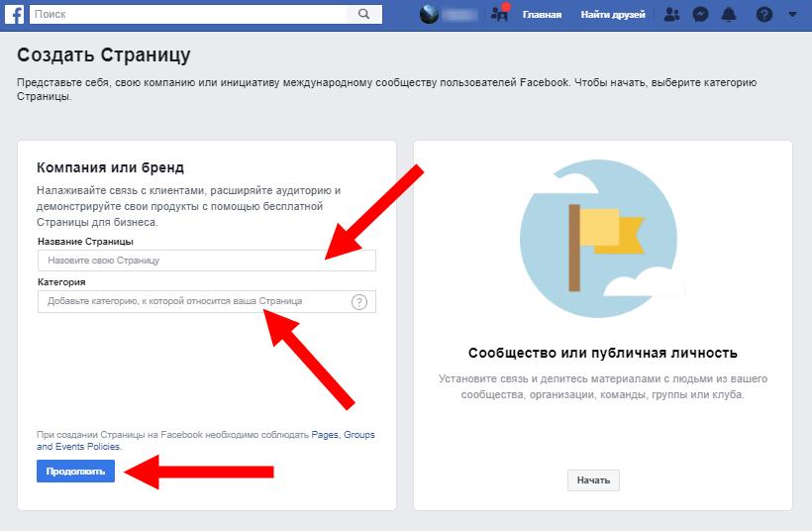Click the search magnifier button
The image size is (812, 531).
click(364, 14)
